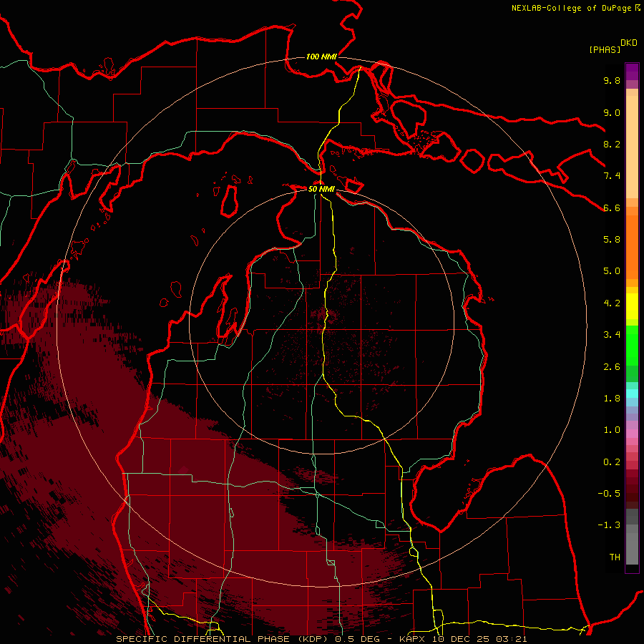The image size is (644, 644).
Task: Click the [PHAS] units label
Action: pyautogui.click(x=605, y=49)
